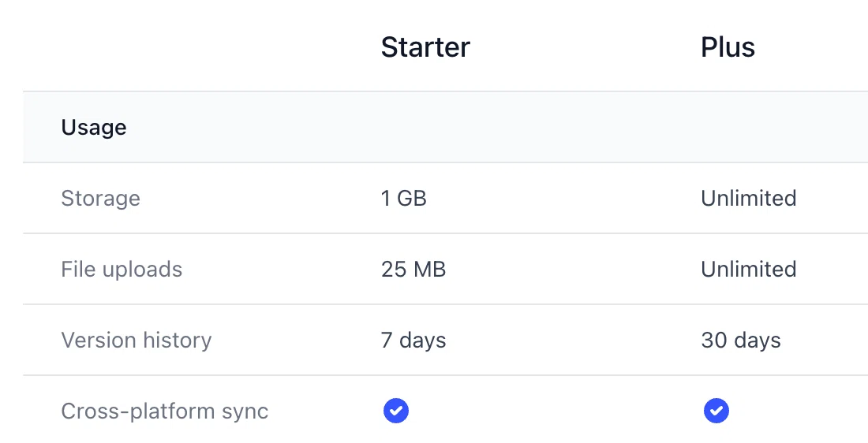Image resolution: width=868 pixels, height=443 pixels.
Task: Click Unlimited in the Storage row
Action: pyautogui.click(x=748, y=198)
